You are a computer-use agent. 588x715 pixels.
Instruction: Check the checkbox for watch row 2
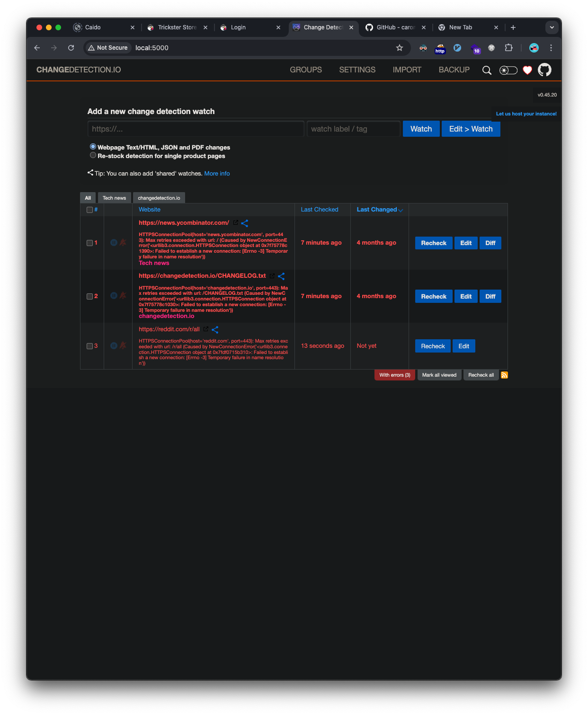click(x=89, y=296)
